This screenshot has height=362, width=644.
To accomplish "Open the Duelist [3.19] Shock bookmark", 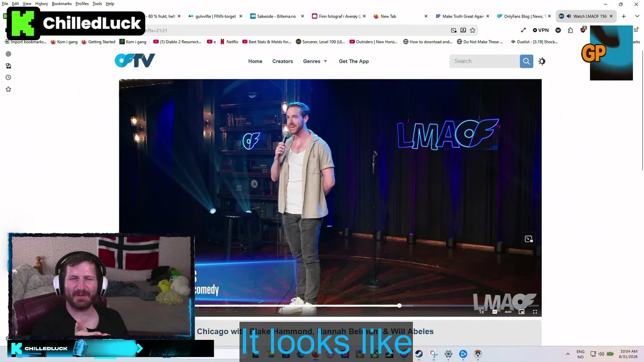I will [534, 42].
